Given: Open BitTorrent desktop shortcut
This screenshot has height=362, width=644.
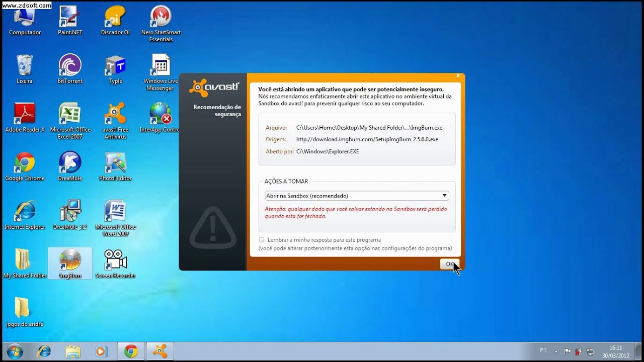Looking at the screenshot, I should 70,69.
